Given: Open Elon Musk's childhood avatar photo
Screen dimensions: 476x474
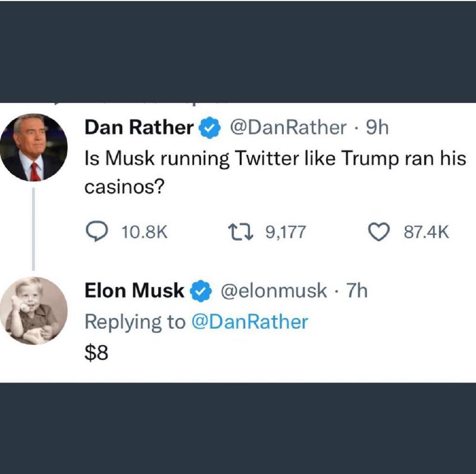Looking at the screenshot, I should pos(34,310).
